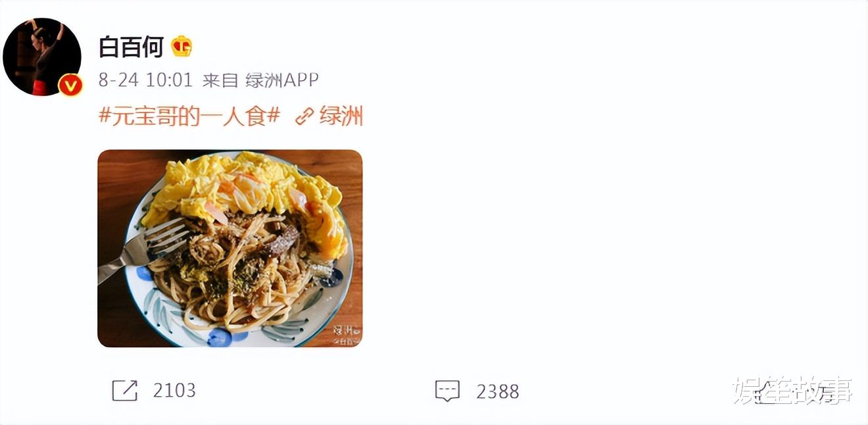Open 白百何's profile avatar
The image size is (868, 425).
pos(42,57)
